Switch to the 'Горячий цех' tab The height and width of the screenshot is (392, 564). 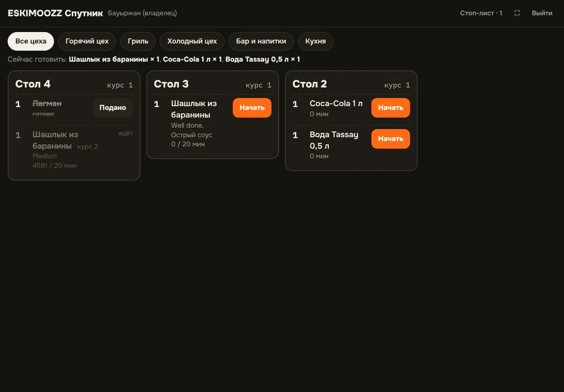tap(87, 42)
